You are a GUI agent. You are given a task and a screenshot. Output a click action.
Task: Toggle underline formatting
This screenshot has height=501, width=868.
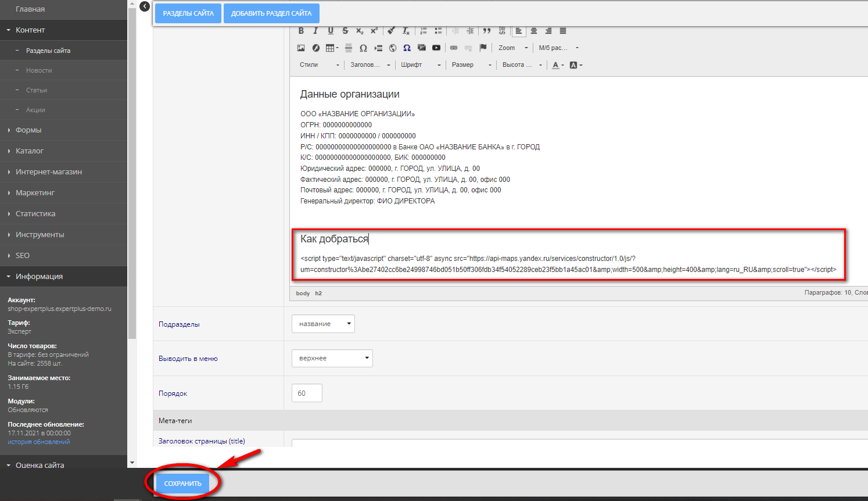click(331, 31)
